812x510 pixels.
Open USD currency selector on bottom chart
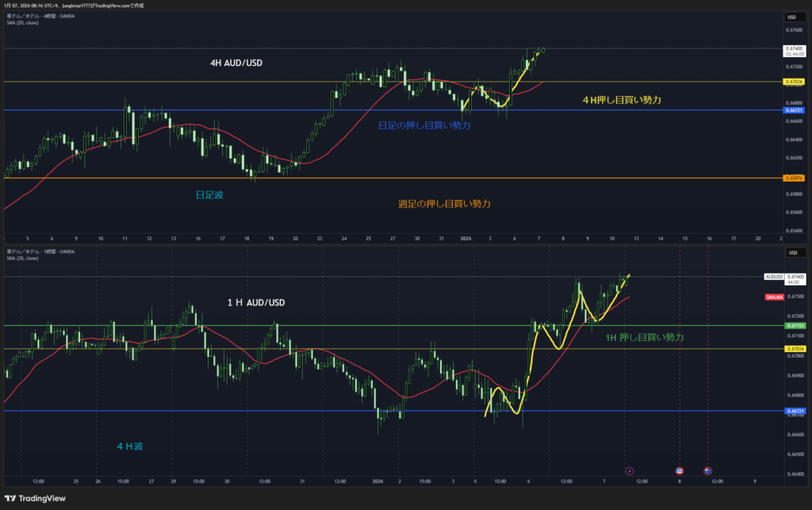coord(791,253)
